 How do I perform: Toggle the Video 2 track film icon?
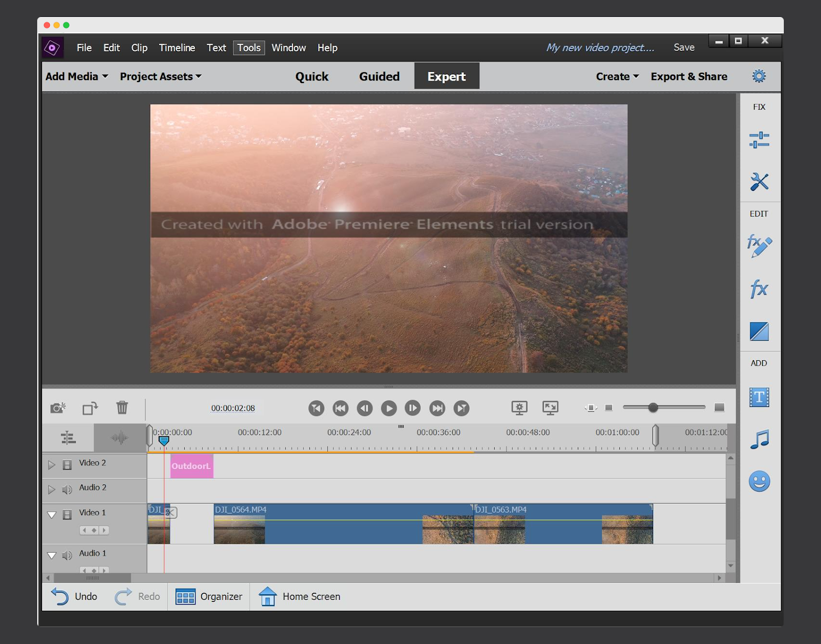pyautogui.click(x=67, y=465)
